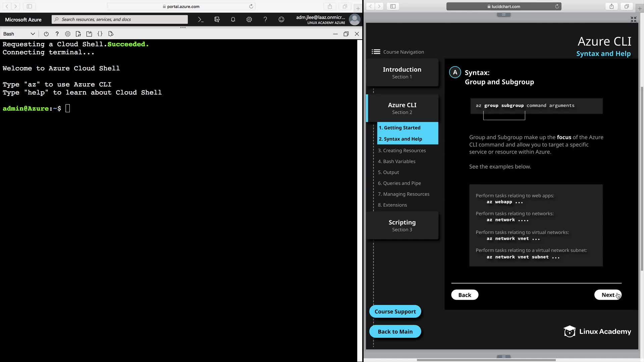Click the Cloud Shell web preview icon
This screenshot has width=644, height=362.
111,34
